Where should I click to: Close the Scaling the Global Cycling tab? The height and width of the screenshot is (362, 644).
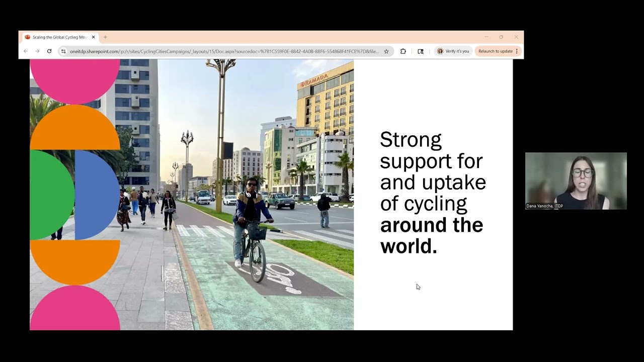click(93, 37)
